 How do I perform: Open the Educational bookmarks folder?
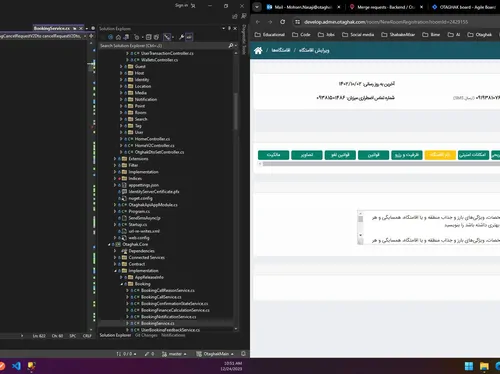[270, 35]
